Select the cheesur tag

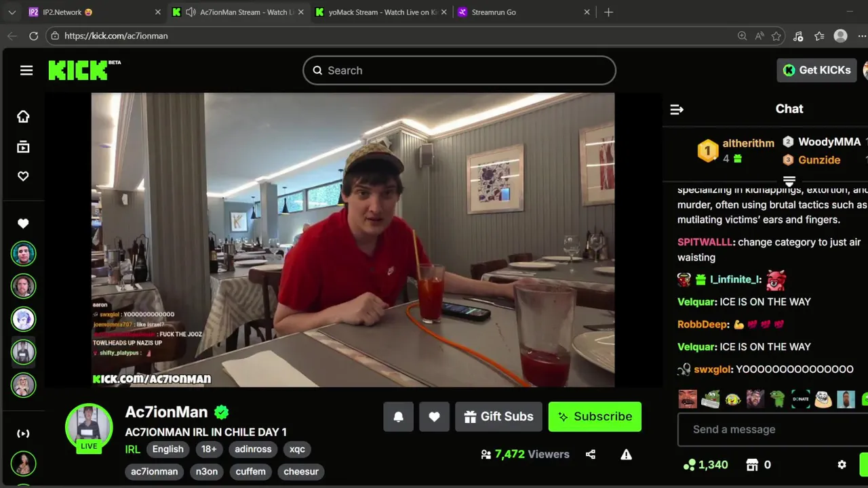301,472
